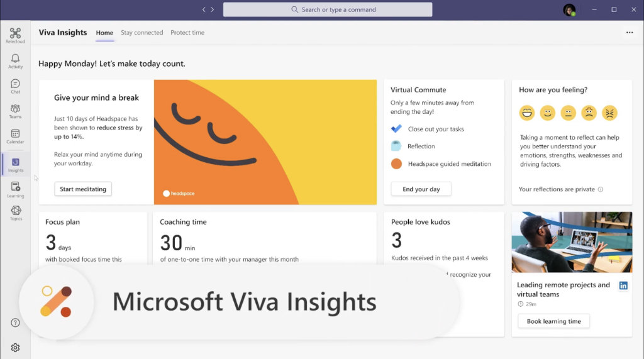
Task: Select the Insights app icon
Action: (x=16, y=165)
